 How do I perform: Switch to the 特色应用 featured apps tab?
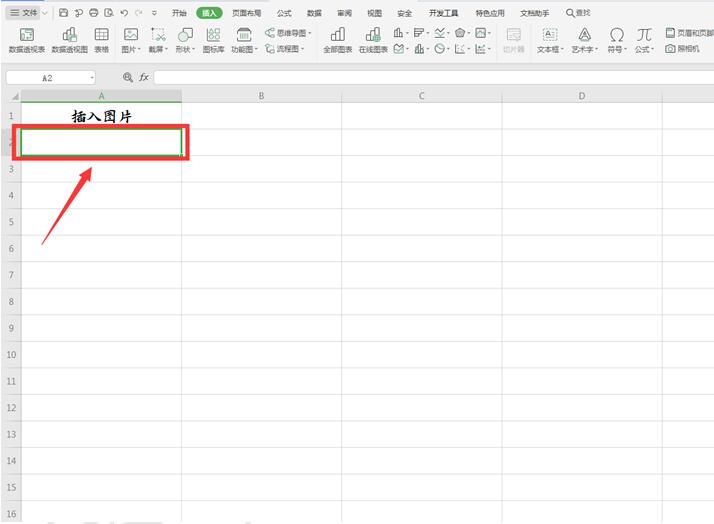click(490, 13)
